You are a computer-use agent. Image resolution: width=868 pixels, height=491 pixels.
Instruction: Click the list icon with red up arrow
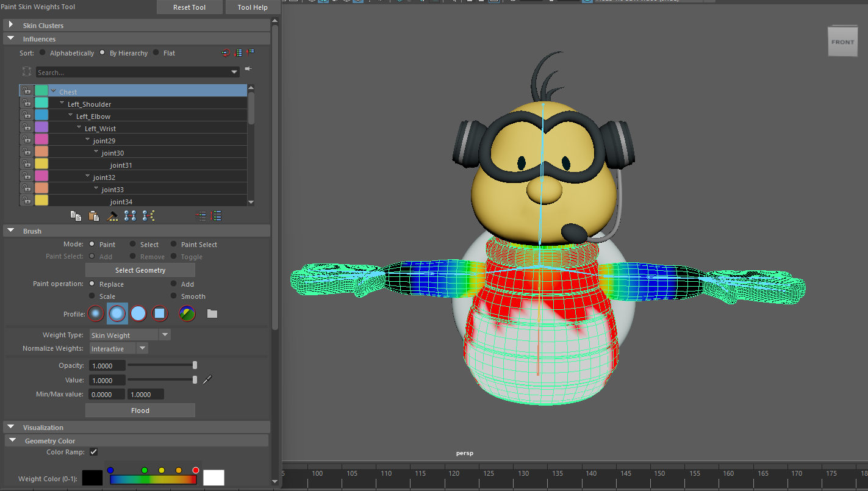coord(251,53)
